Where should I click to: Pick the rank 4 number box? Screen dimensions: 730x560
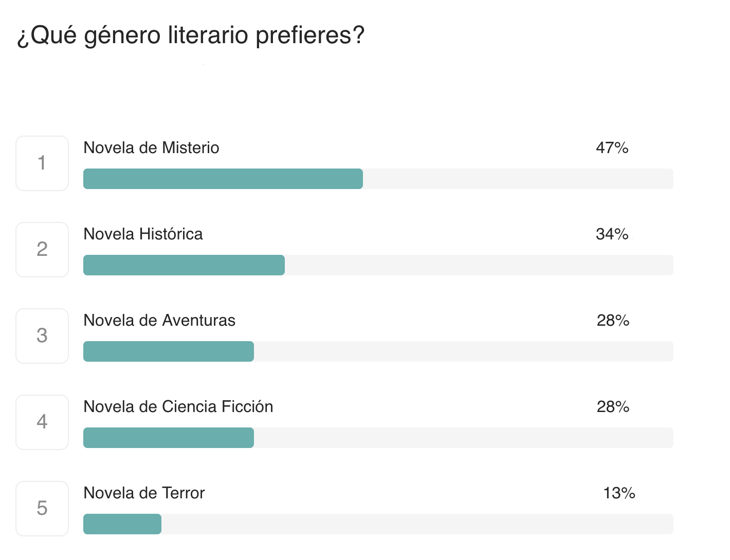tap(42, 422)
